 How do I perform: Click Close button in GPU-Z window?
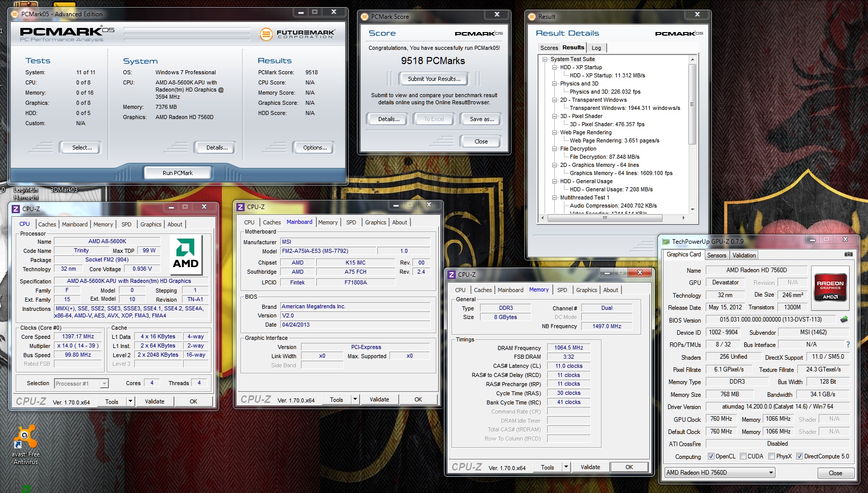pyautogui.click(x=835, y=473)
